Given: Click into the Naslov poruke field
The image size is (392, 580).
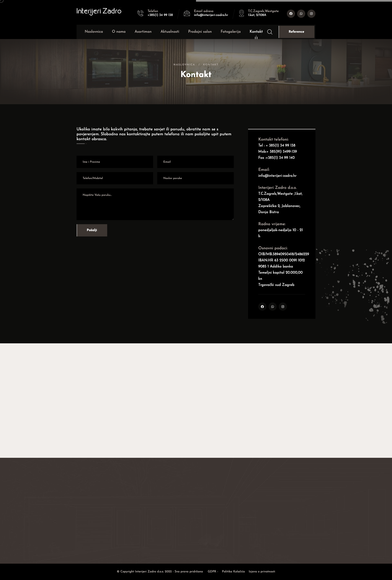Looking at the screenshot, I should (195, 178).
